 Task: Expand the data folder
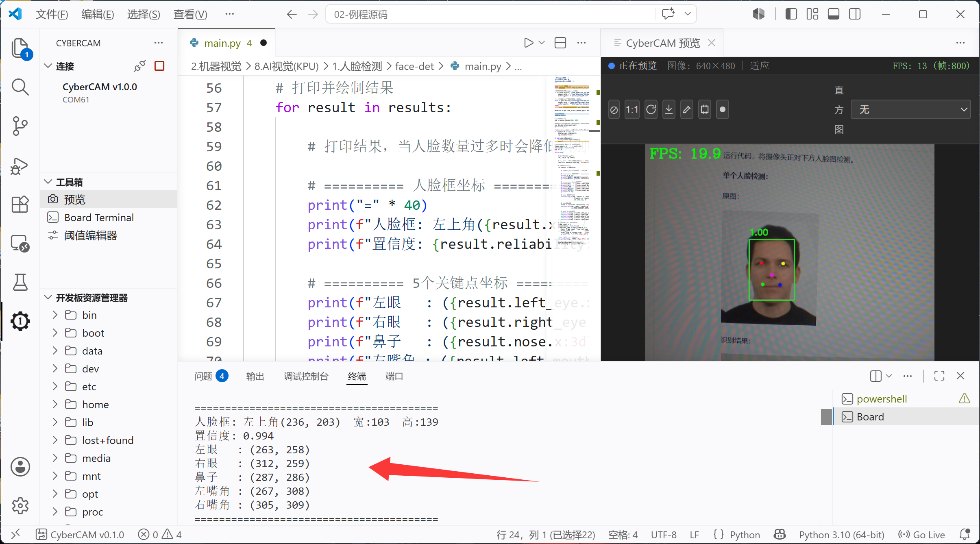point(55,351)
